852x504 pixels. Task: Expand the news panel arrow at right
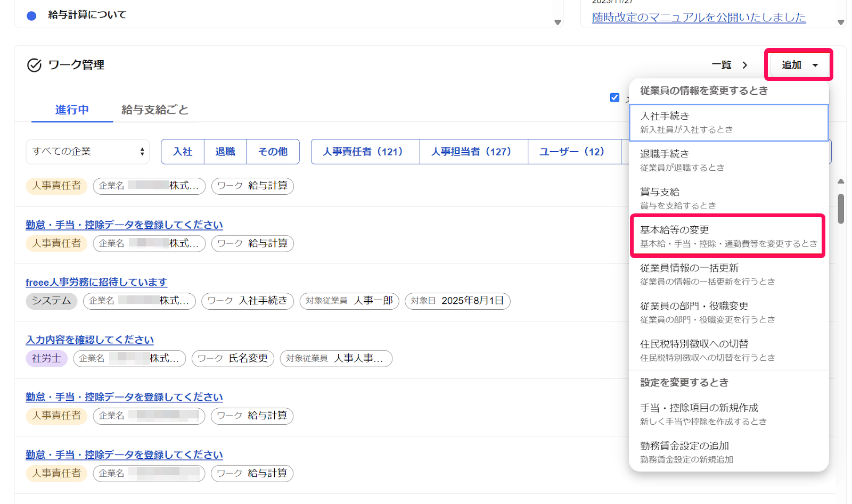pos(841,22)
